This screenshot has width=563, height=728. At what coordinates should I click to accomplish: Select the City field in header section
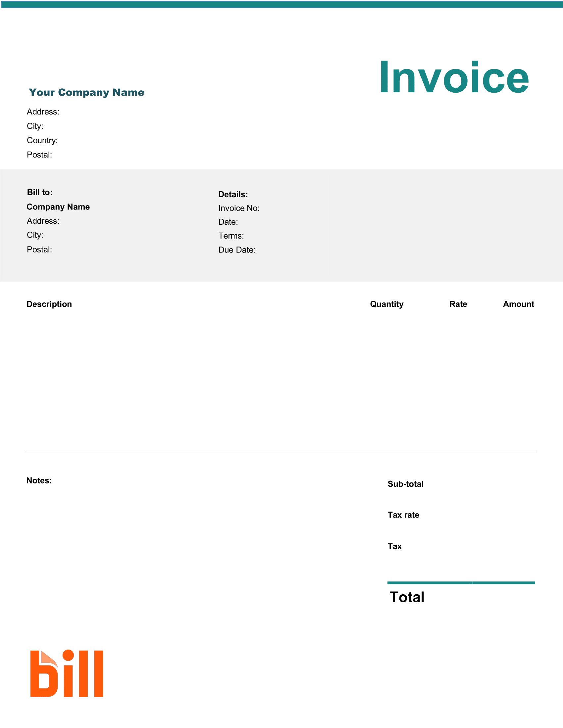(35, 126)
